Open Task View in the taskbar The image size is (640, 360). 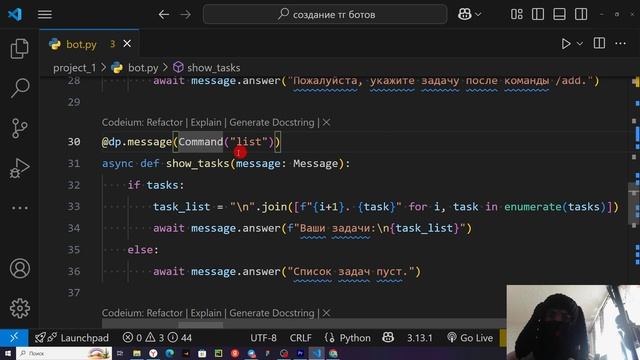(120, 353)
